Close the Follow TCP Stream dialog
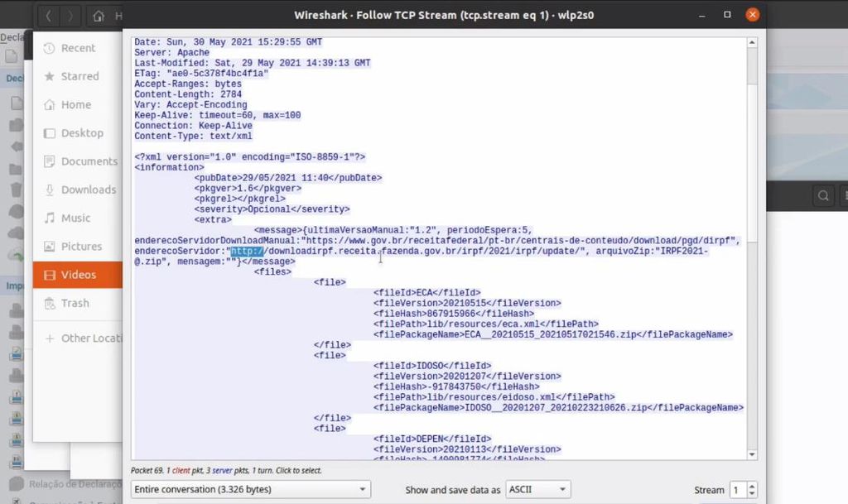The image size is (848, 504). [x=752, y=15]
